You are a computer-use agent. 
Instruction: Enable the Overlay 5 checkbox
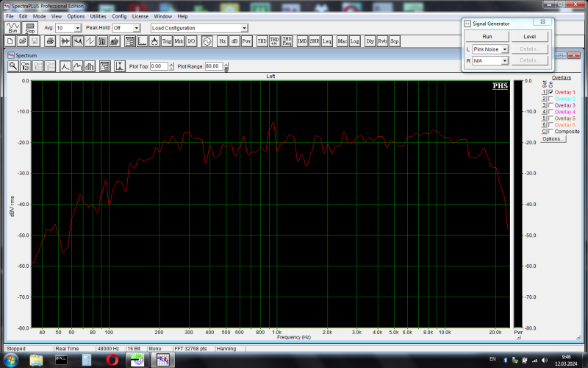pos(551,118)
